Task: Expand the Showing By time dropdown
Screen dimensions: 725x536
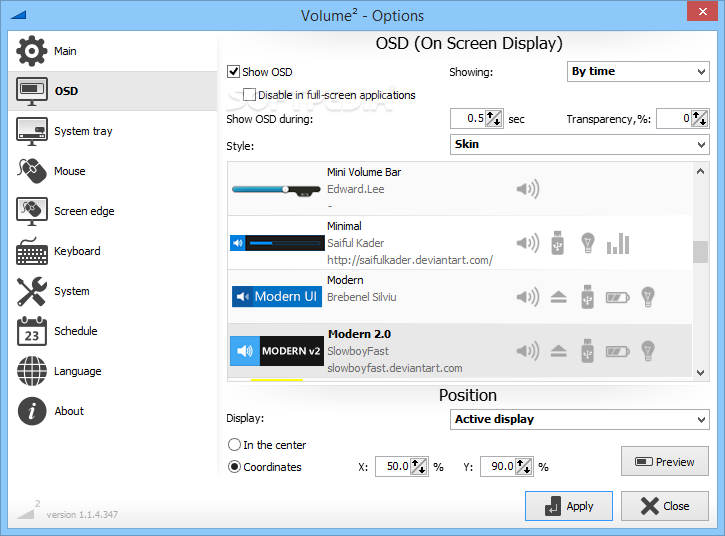Action: click(637, 72)
